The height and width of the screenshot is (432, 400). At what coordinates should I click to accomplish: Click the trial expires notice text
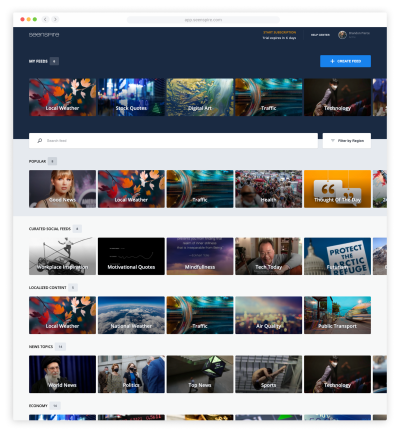279,38
